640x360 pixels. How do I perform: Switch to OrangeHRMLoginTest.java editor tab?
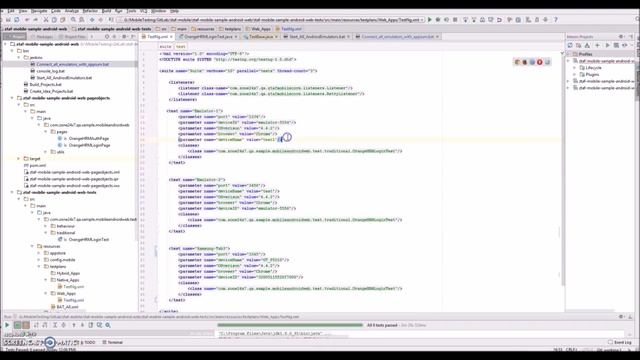(208, 37)
